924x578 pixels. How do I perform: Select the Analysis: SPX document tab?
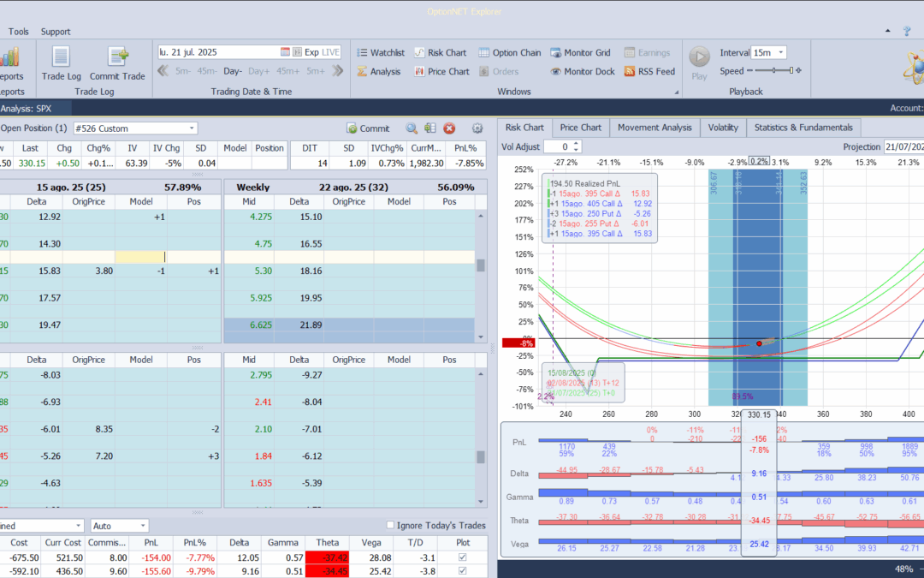pos(34,109)
